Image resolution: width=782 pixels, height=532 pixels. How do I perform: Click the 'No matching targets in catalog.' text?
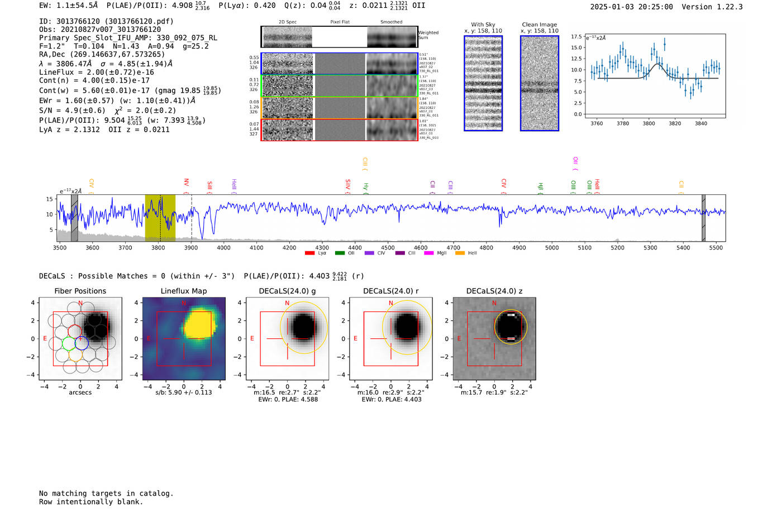[x=106, y=493]
